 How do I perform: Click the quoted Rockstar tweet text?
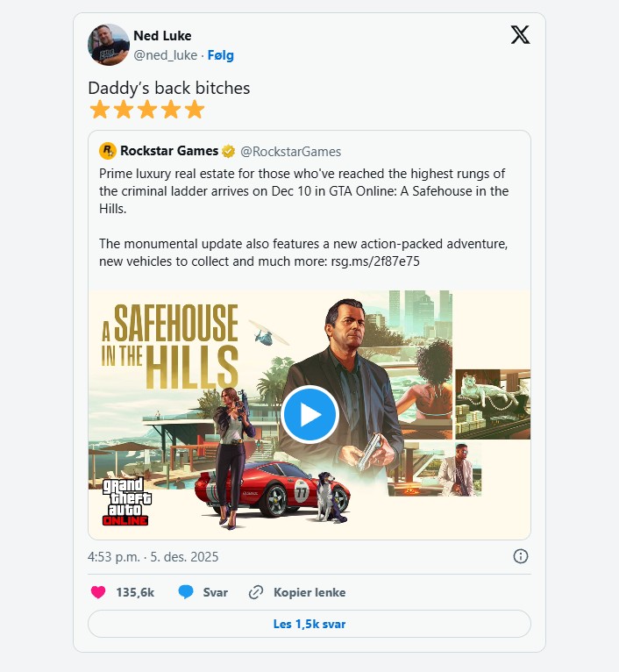point(303,190)
